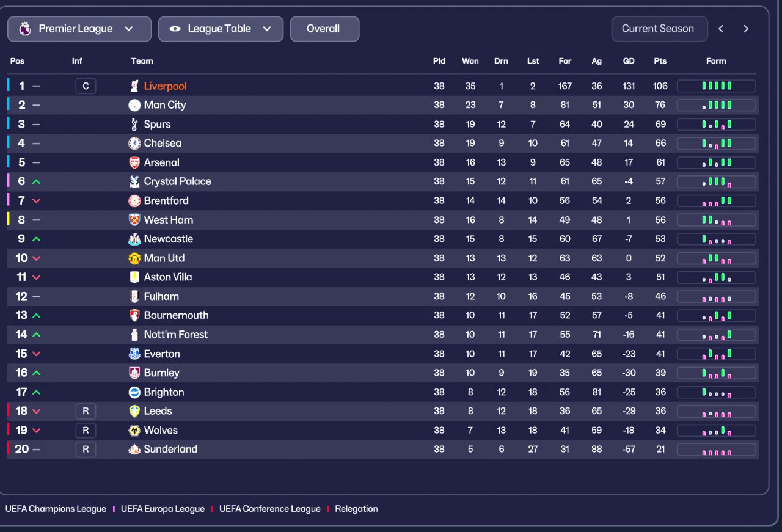This screenshot has height=532, width=782.
Task: Sort table by GD column header
Action: click(629, 61)
